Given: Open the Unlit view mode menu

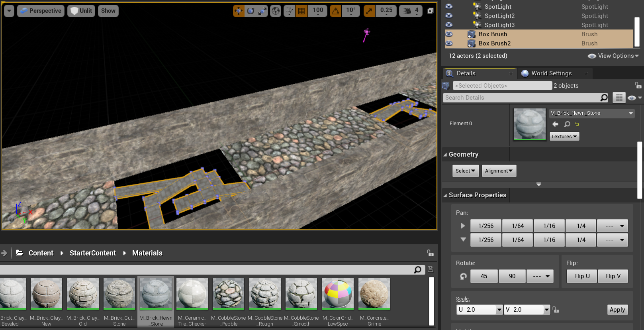Looking at the screenshot, I should (81, 11).
